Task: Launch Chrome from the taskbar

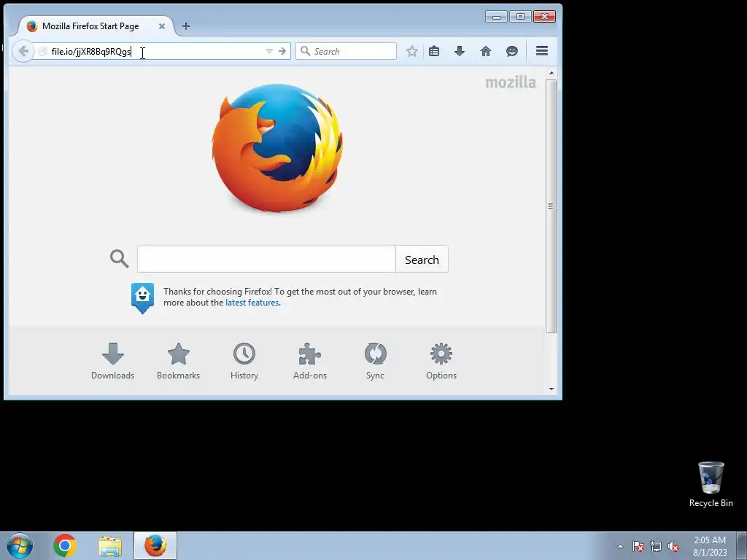Action: 65,545
